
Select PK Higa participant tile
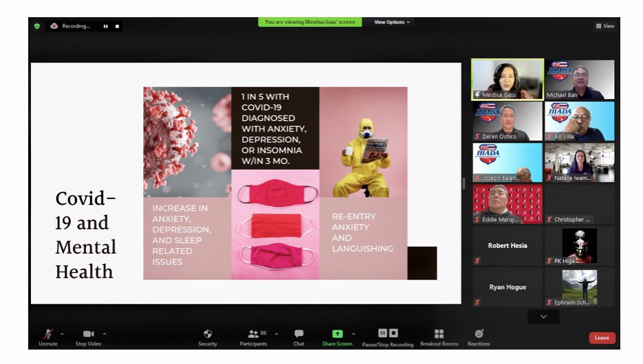pyautogui.click(x=580, y=246)
